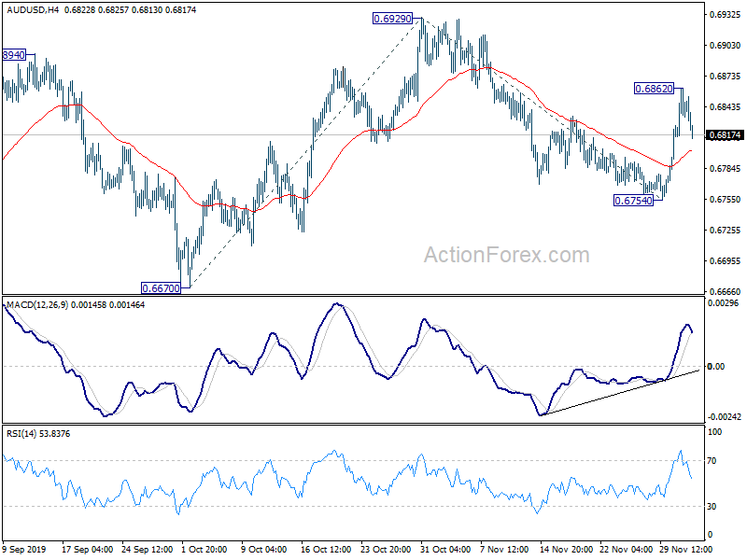Screen dimensions: 747x560
Task: Click the RSI level 30 label
Action: [712, 507]
